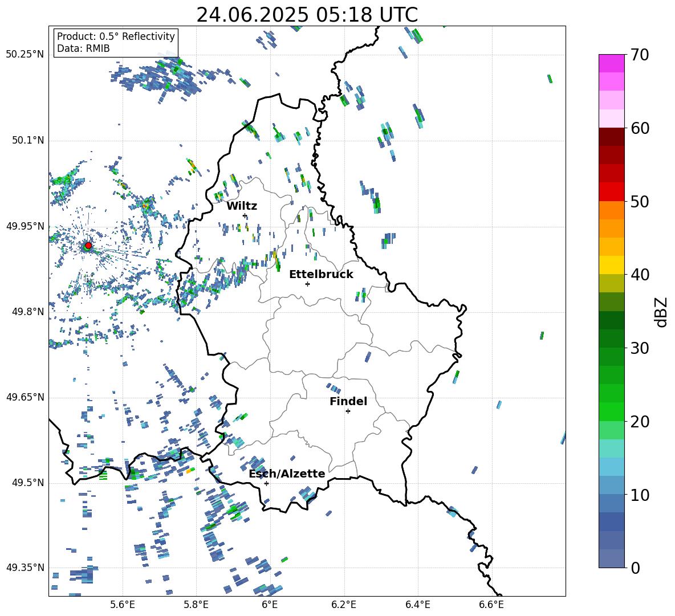675x616 pixels.
Task: Click the Data: RMIB text
Action: (83, 48)
